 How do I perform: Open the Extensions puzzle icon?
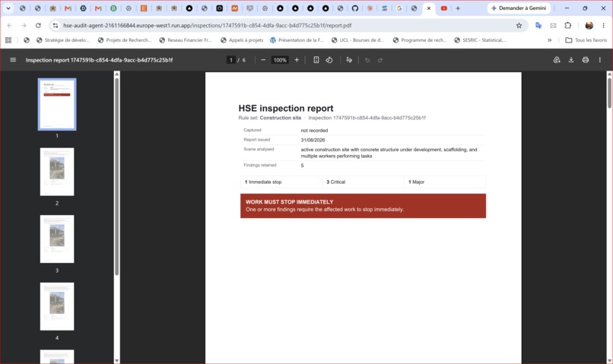pyautogui.click(x=567, y=25)
